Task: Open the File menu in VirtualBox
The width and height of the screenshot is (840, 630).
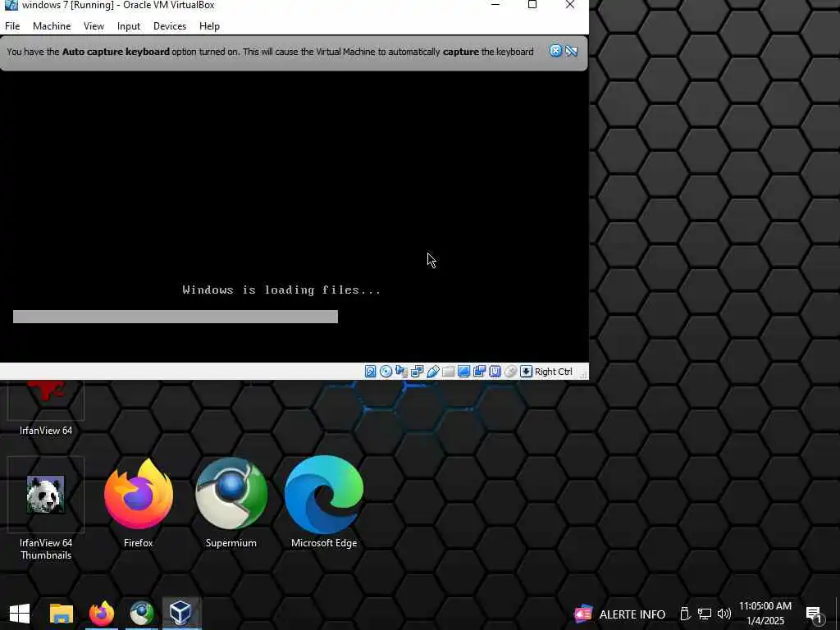Action: click(12, 25)
